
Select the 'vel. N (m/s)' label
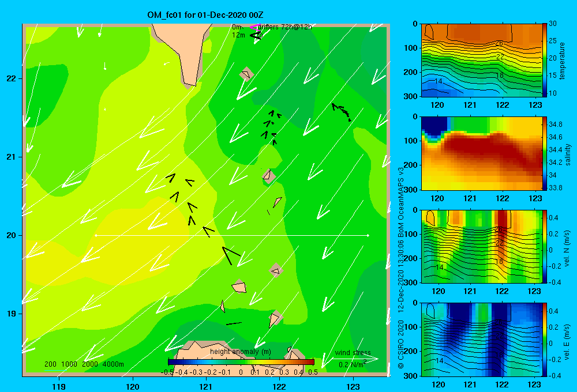click(567, 248)
